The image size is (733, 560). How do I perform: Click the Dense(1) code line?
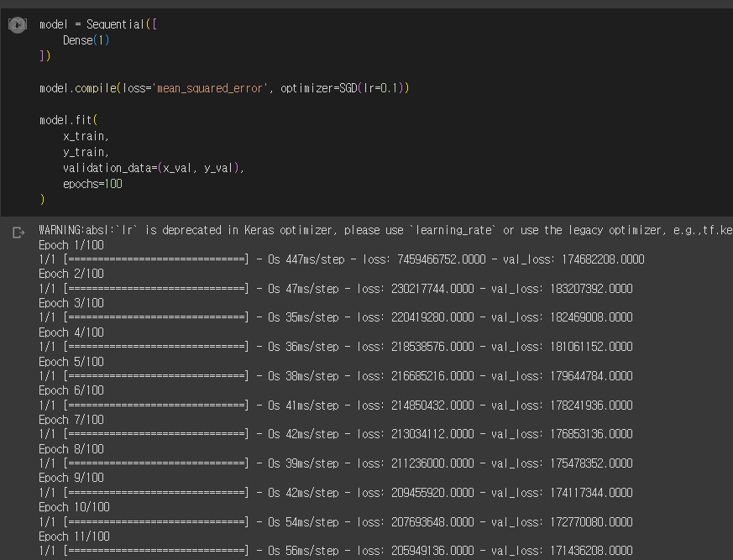coord(86,40)
